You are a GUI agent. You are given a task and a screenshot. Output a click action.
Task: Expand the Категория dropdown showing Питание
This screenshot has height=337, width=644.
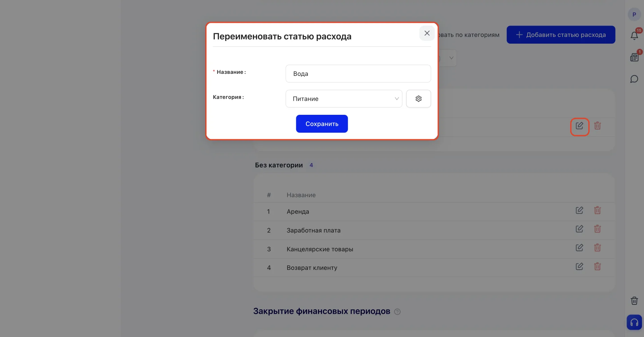click(x=344, y=99)
